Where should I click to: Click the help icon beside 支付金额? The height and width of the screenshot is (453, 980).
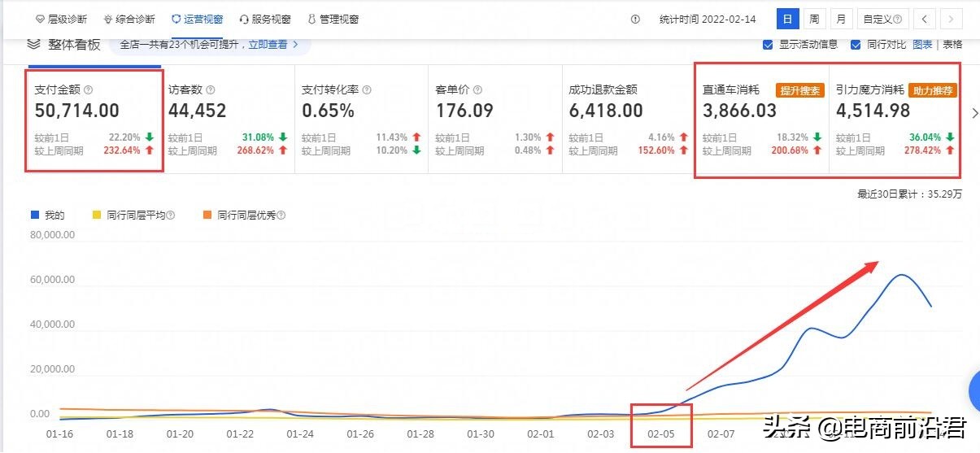coord(89,90)
